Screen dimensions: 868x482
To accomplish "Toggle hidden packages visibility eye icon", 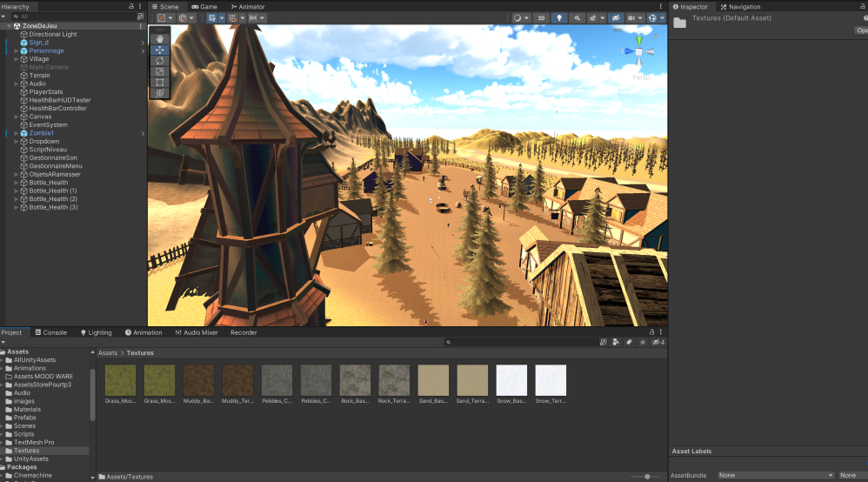I will [x=658, y=342].
